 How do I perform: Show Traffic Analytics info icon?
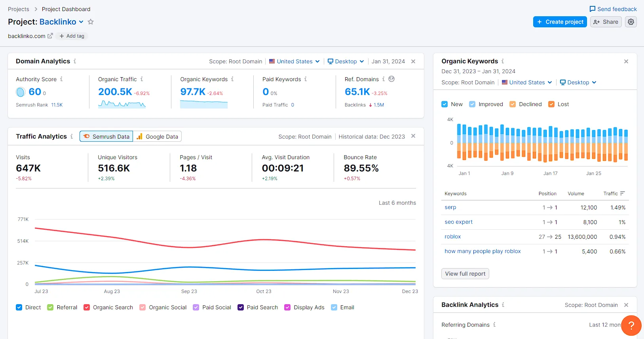[72, 136]
